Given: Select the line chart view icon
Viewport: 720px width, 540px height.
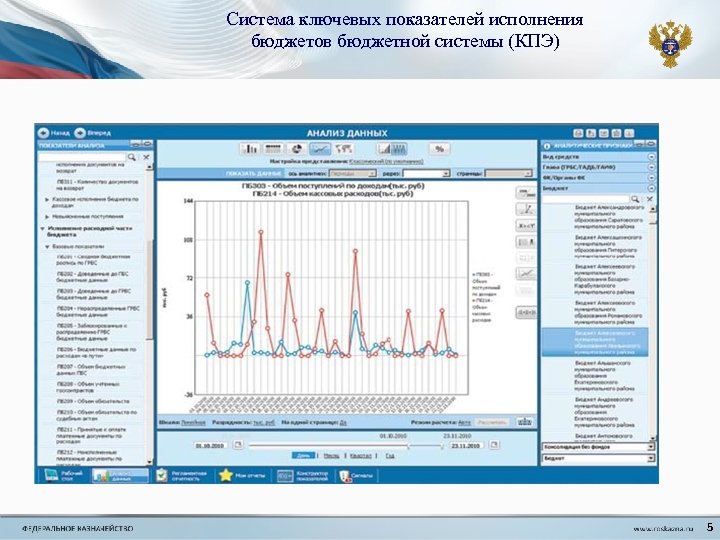Looking at the screenshot, I should [320, 149].
